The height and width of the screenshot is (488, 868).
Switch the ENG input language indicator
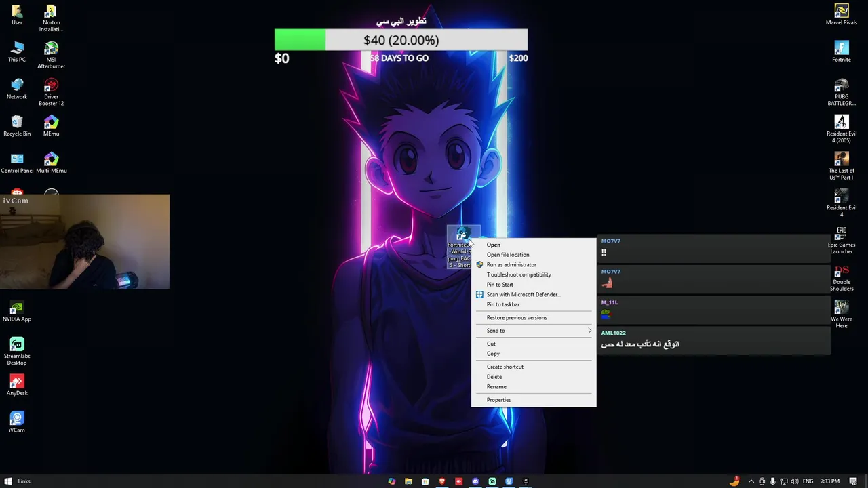tap(808, 481)
